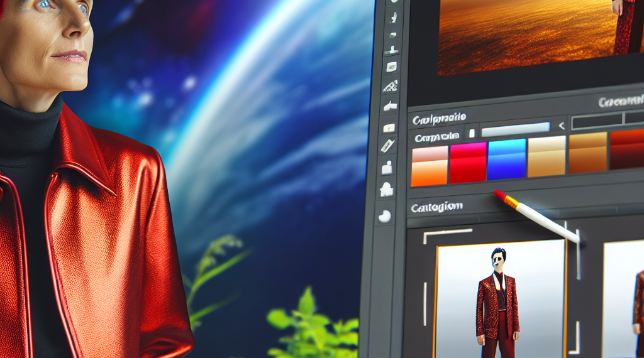Select the bucket-like icon below the pencil
The height and width of the screenshot is (358, 644).
pos(387,167)
